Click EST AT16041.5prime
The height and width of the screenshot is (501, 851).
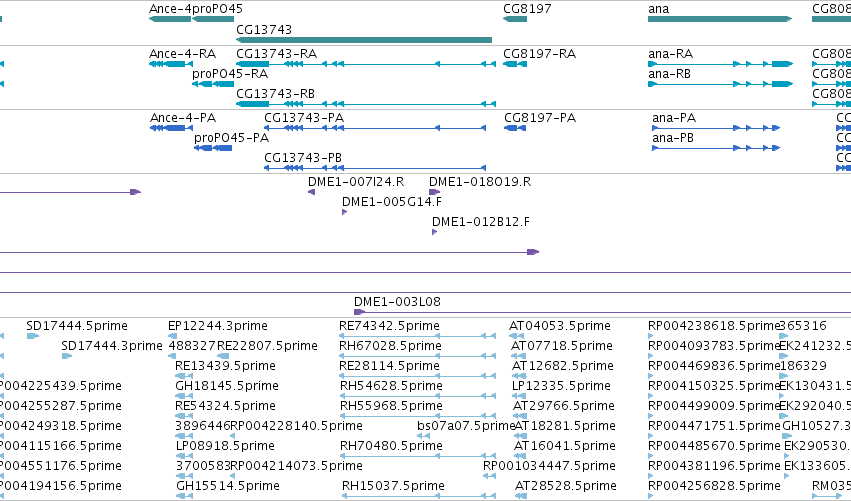tap(520, 456)
